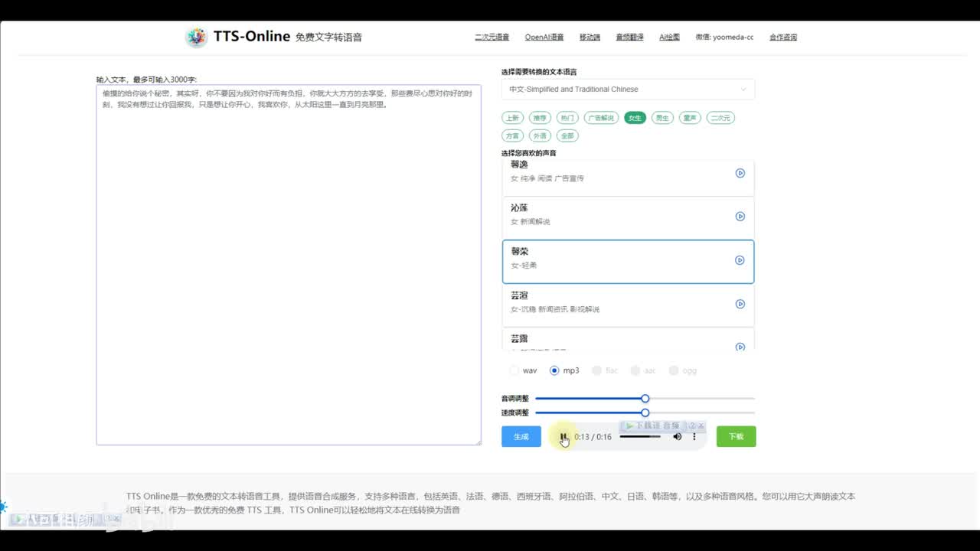The width and height of the screenshot is (980, 551).
Task: Play the 沁莲 voice preview
Action: (x=740, y=217)
